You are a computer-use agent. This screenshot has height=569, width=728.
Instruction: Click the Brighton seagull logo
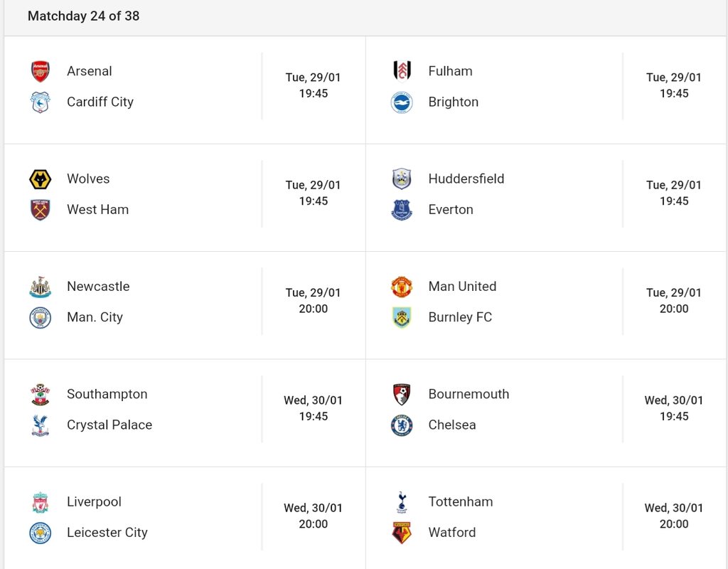click(402, 102)
